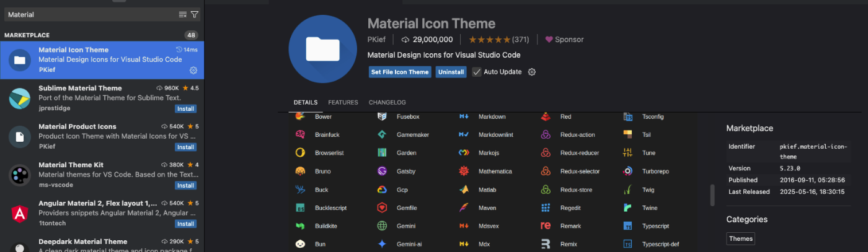The image size is (868, 252).
Task: Click Published date 2016-09-11 value
Action: (x=812, y=180)
